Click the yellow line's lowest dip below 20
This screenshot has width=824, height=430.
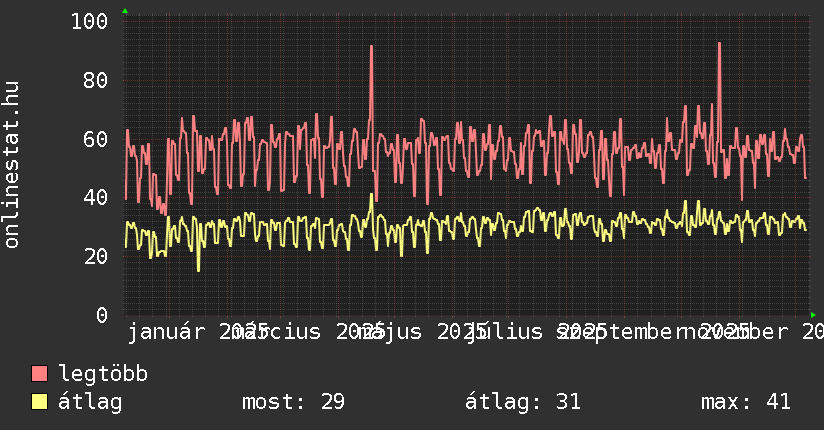tap(198, 269)
